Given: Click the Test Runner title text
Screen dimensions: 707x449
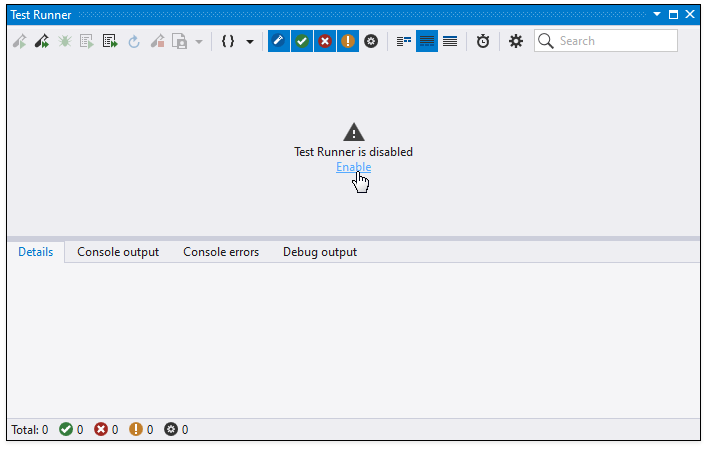Looking at the screenshot, I should (41, 15).
